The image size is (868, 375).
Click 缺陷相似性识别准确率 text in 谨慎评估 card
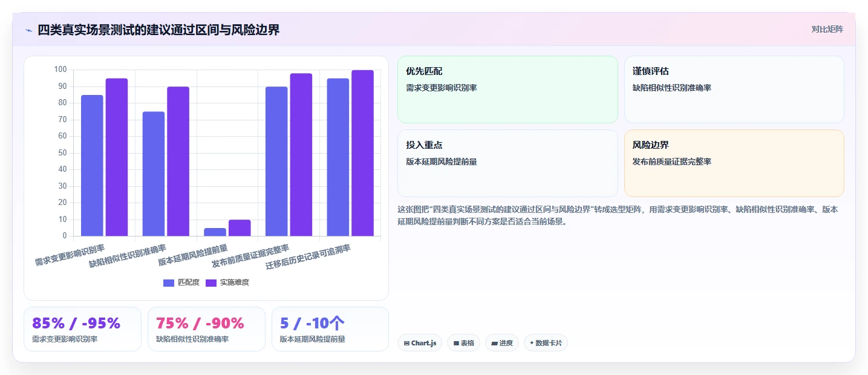pyautogui.click(x=672, y=88)
